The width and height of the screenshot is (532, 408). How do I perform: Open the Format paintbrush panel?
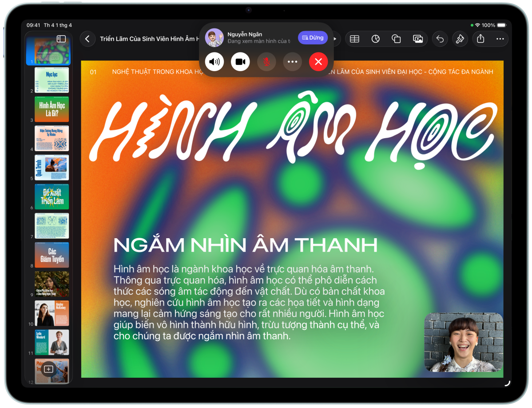pos(460,39)
